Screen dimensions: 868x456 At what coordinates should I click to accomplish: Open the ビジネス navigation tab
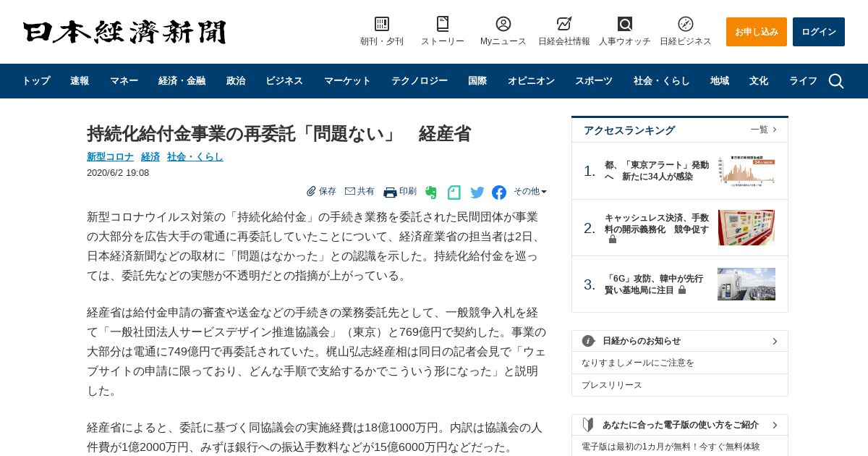click(x=284, y=81)
